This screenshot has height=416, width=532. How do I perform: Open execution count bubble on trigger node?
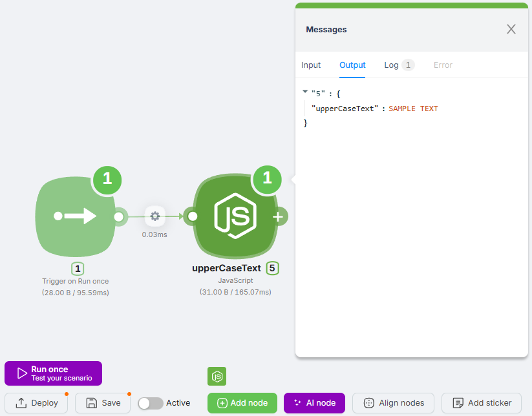[x=108, y=179]
